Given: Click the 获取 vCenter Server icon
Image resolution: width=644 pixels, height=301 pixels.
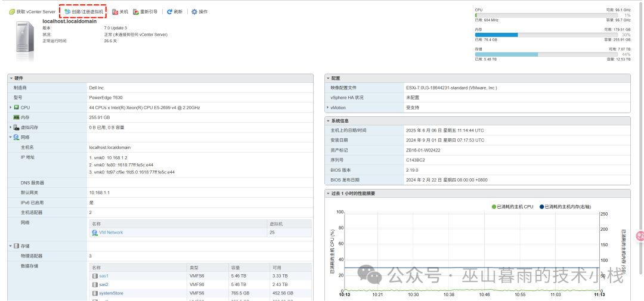Looking at the screenshot, I should coord(12,12).
